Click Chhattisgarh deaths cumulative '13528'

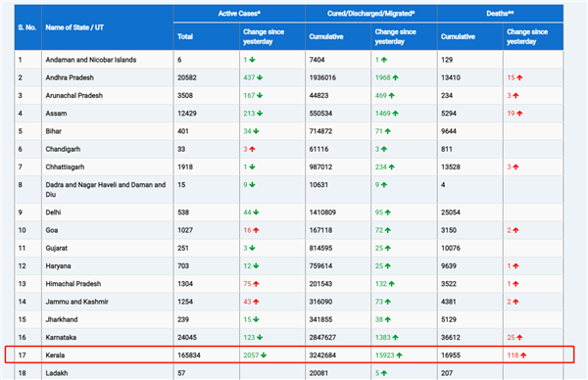click(x=451, y=167)
